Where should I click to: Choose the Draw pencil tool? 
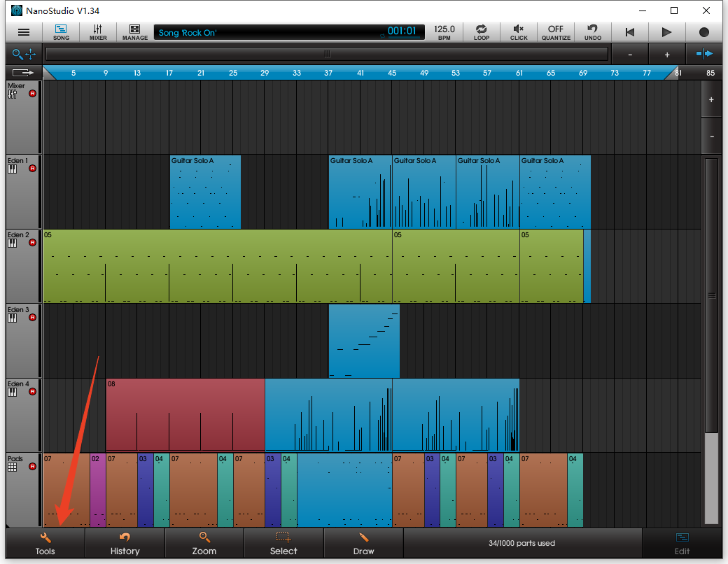pos(363,543)
